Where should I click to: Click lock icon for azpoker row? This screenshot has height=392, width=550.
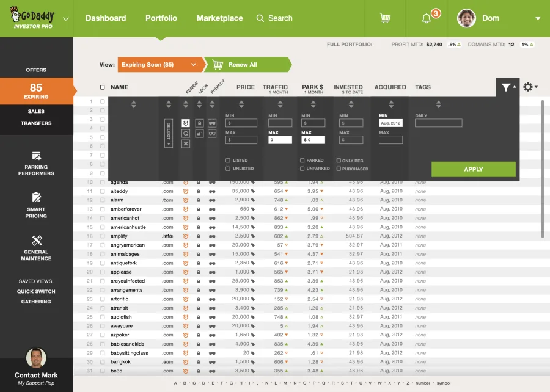click(199, 335)
